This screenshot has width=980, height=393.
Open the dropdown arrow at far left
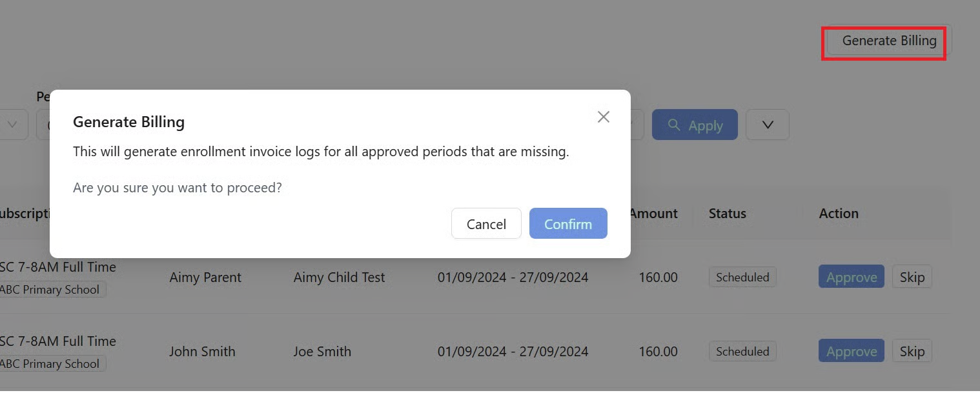(12, 125)
